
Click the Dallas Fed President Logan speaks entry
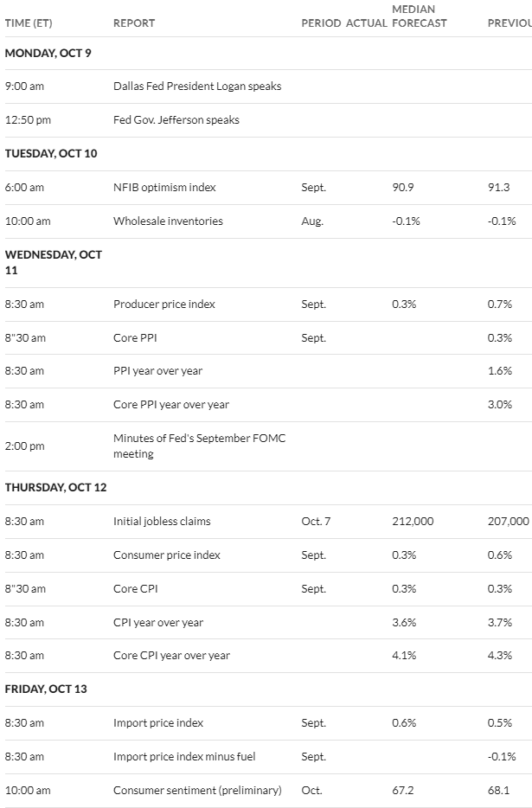[197, 86]
